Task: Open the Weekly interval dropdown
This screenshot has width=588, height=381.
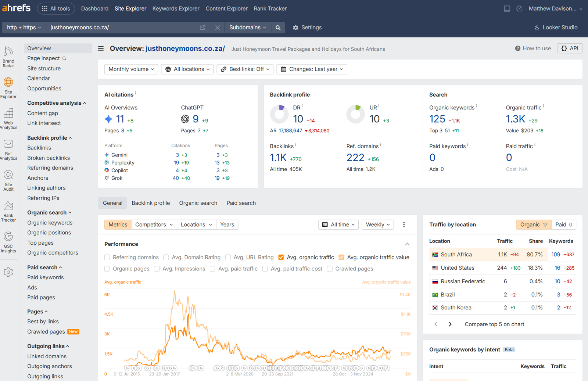Action: point(378,224)
